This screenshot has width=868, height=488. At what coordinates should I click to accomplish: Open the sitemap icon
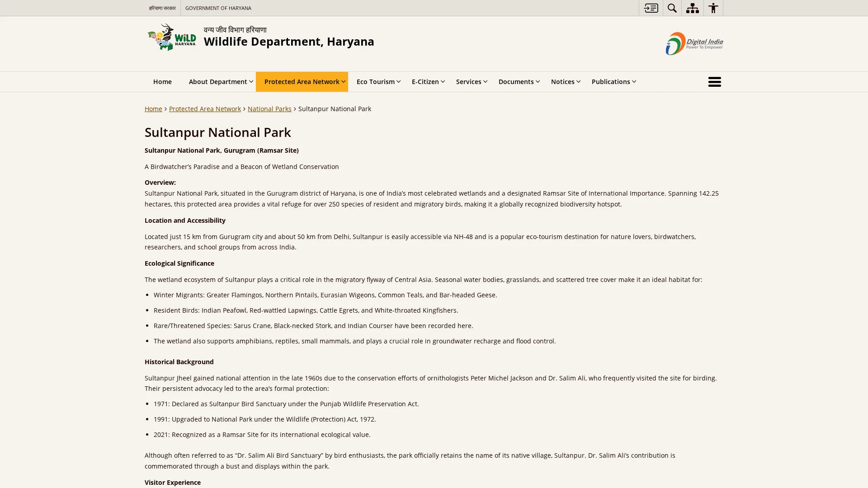pos(692,8)
